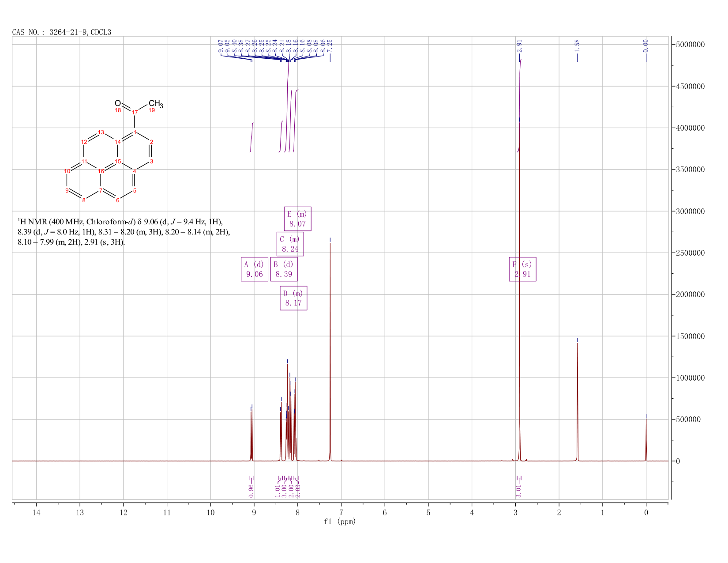Click the CH3 group in the structure
Image resolution: width=728 pixels, height=563 pixels.
(x=156, y=104)
